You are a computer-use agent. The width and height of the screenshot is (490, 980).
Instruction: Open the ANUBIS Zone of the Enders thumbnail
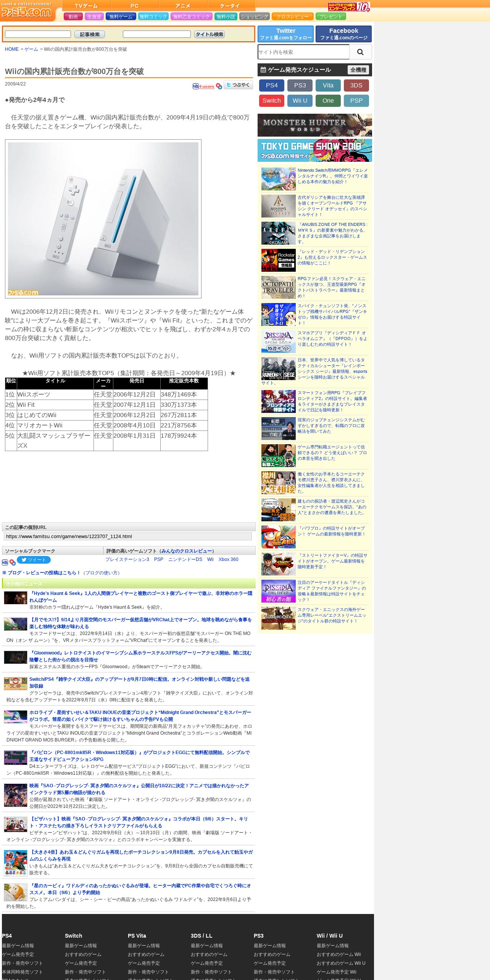point(278,233)
